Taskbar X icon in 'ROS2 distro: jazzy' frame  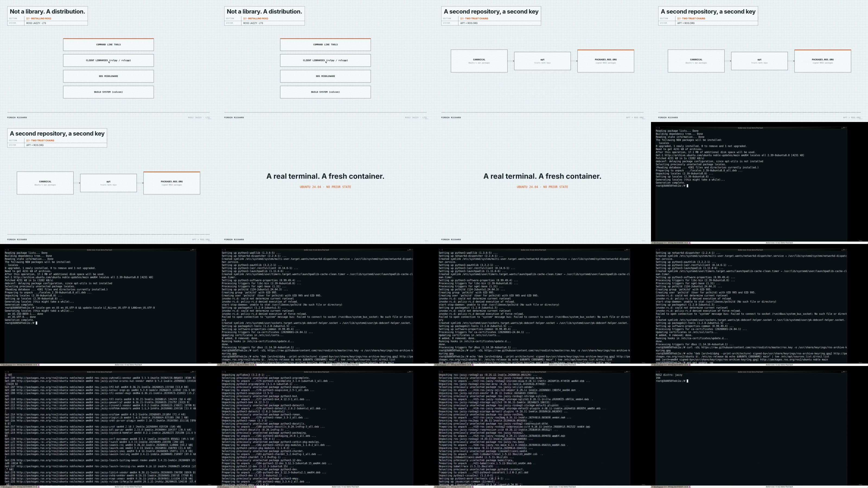coord(690,487)
